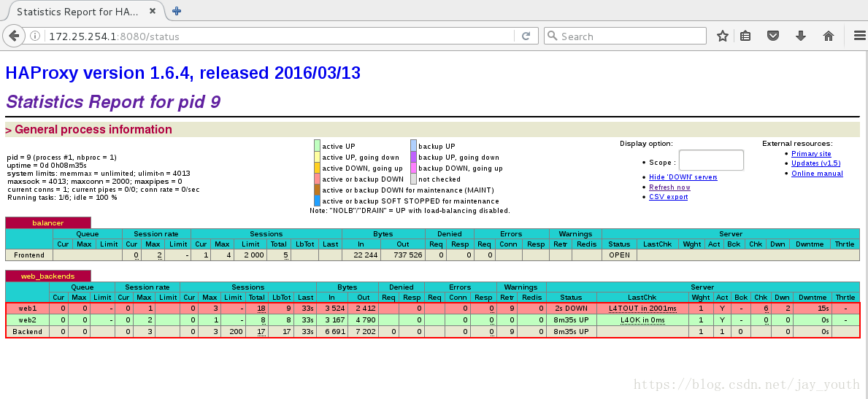Open a new tab with plus icon
The height and width of the screenshot is (399, 868).
(177, 11)
